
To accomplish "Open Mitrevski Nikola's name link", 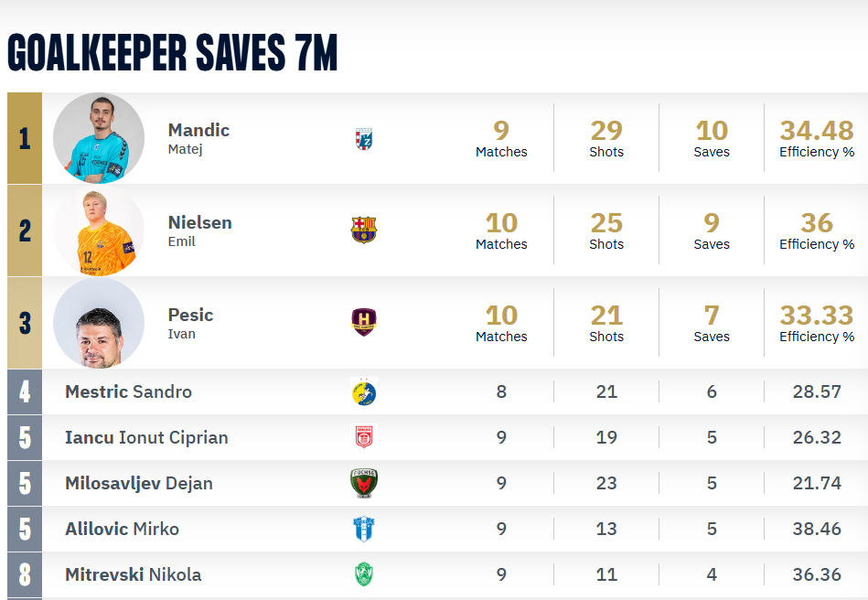I will tap(133, 574).
